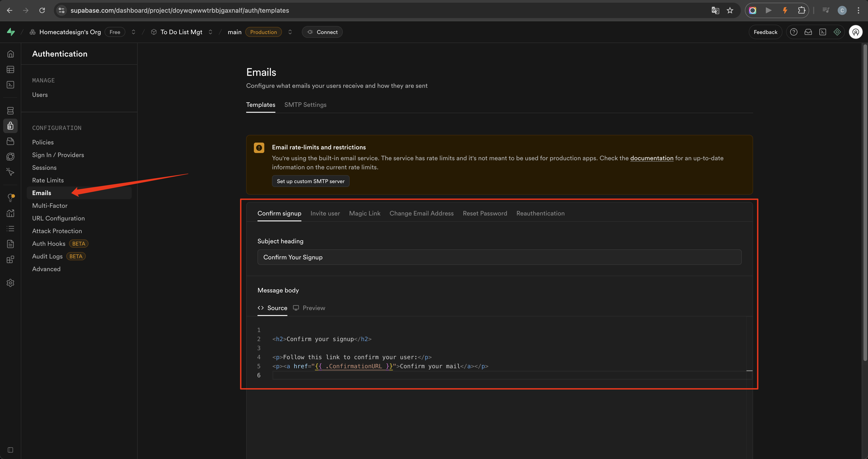The height and width of the screenshot is (459, 868).
Task: Click into the Subject heading input field
Action: (x=499, y=257)
